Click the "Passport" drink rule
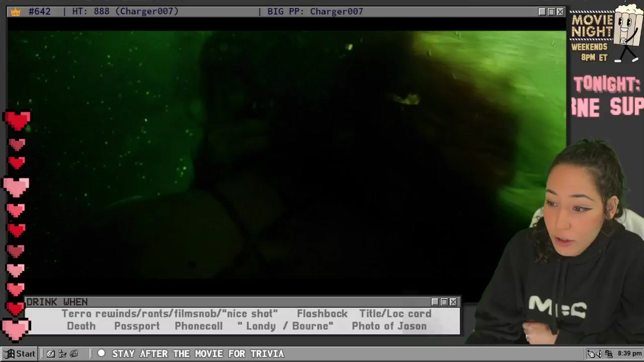The width and height of the screenshot is (644, 362). pyautogui.click(x=137, y=326)
